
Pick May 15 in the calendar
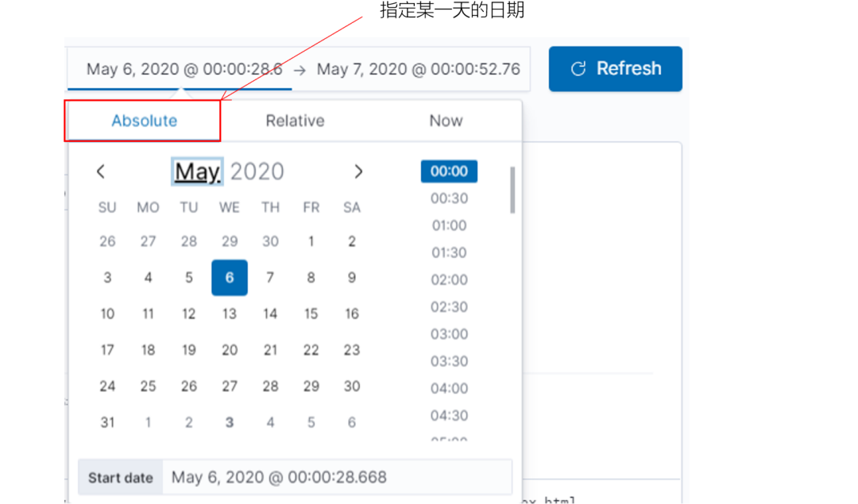click(311, 314)
